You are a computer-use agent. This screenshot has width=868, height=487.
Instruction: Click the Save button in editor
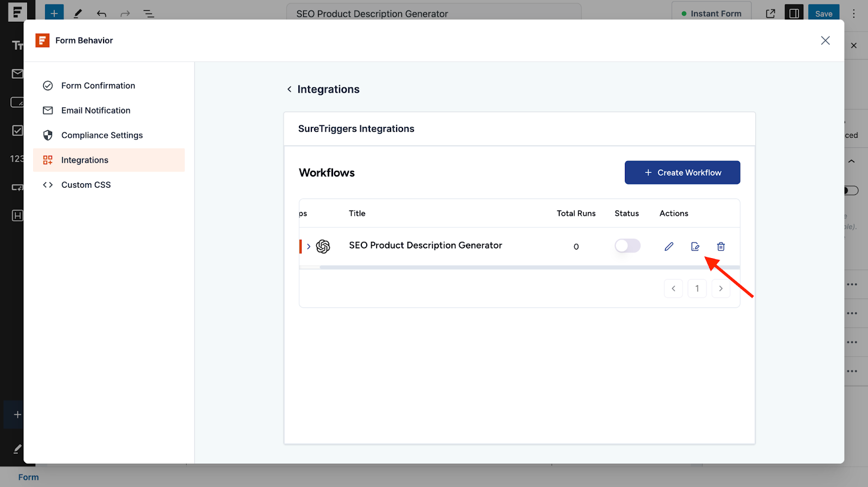824,14
